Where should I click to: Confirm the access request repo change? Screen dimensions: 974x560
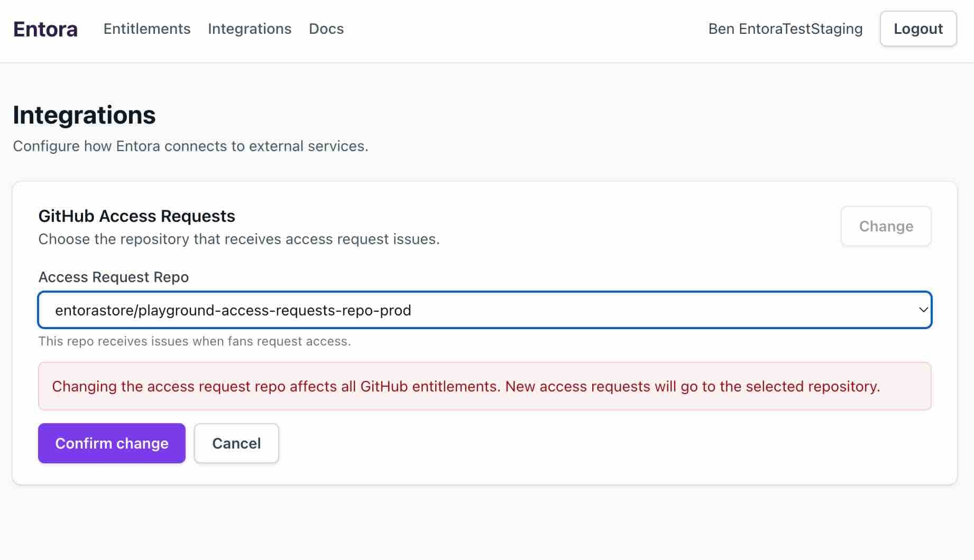(111, 443)
